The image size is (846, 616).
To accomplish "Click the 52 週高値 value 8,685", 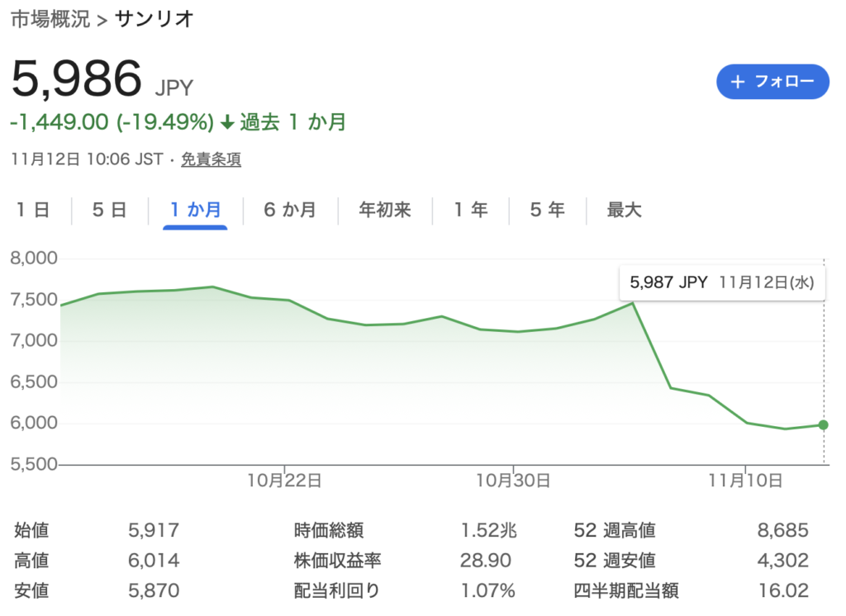I will tap(782, 531).
